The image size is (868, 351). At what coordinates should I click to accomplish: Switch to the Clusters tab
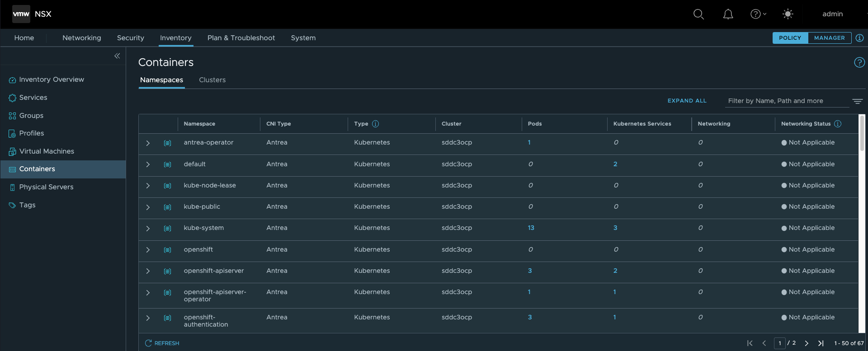pyautogui.click(x=212, y=80)
